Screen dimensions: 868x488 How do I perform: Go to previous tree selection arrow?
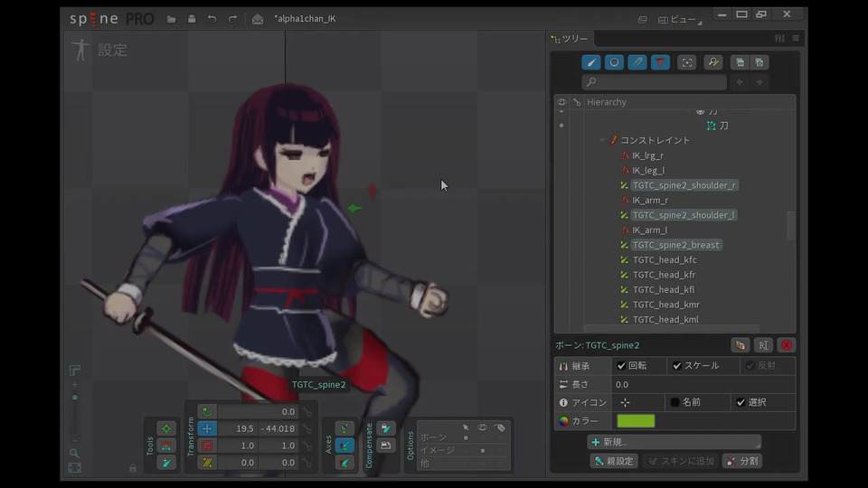tap(740, 82)
